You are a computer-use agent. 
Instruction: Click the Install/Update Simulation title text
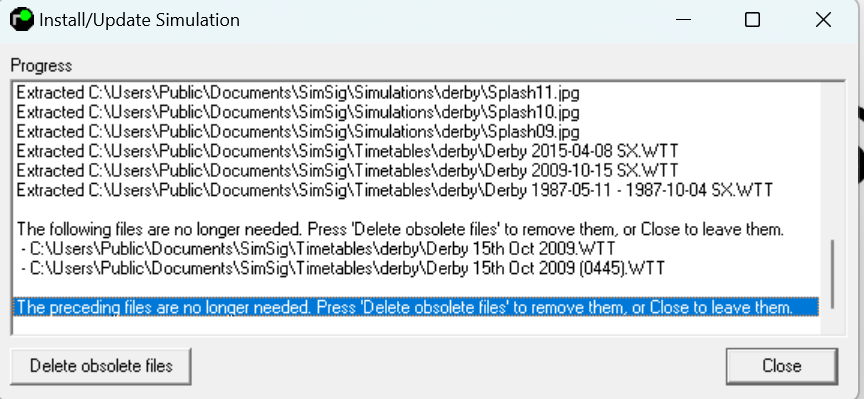pyautogui.click(x=139, y=20)
